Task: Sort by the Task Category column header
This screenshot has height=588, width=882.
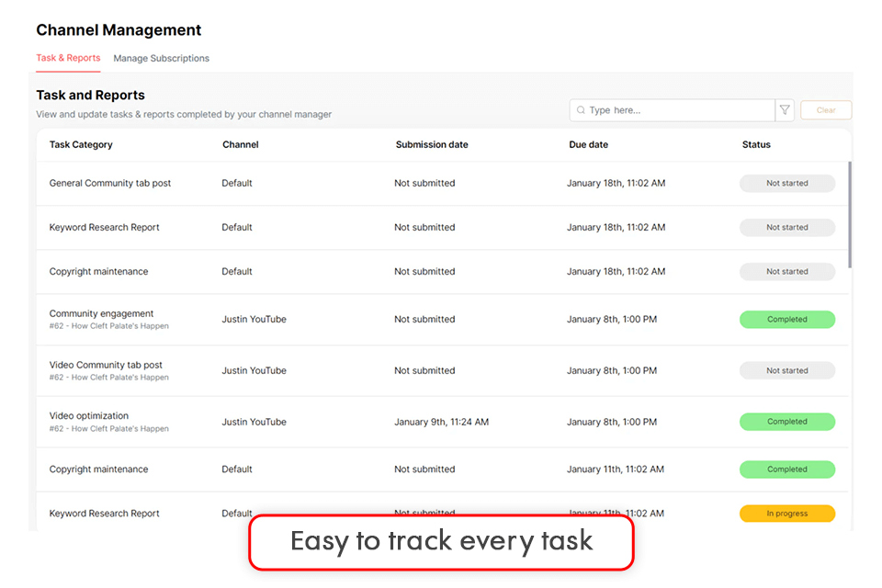Action: 81,144
